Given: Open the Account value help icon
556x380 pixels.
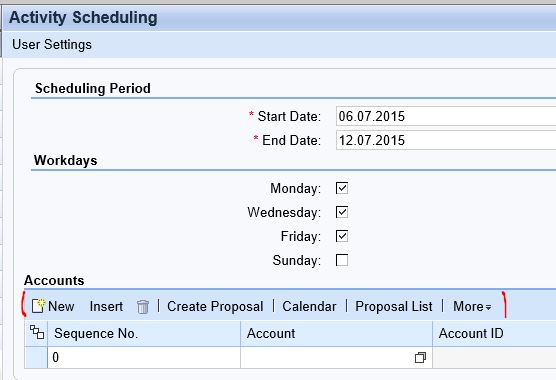Looking at the screenshot, I should [420, 357].
